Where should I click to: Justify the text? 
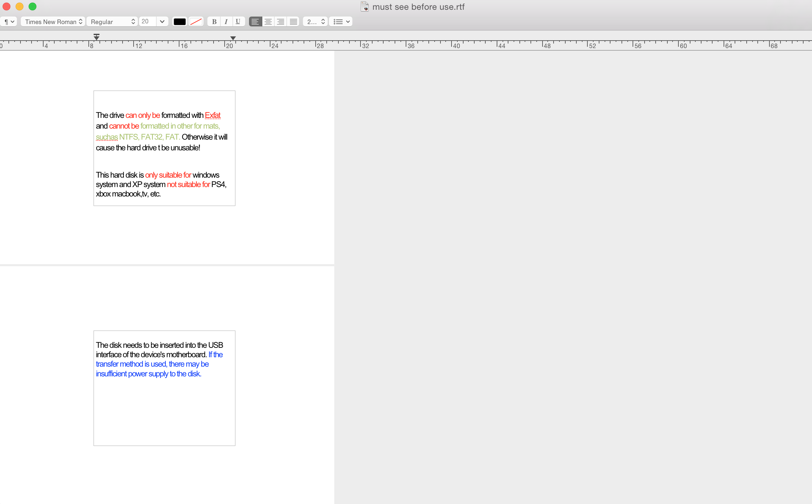[293, 22]
